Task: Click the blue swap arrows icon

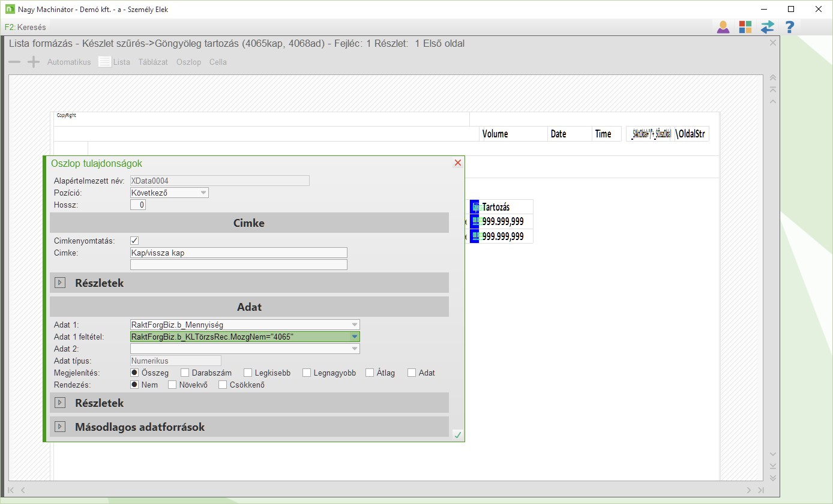Action: click(768, 27)
